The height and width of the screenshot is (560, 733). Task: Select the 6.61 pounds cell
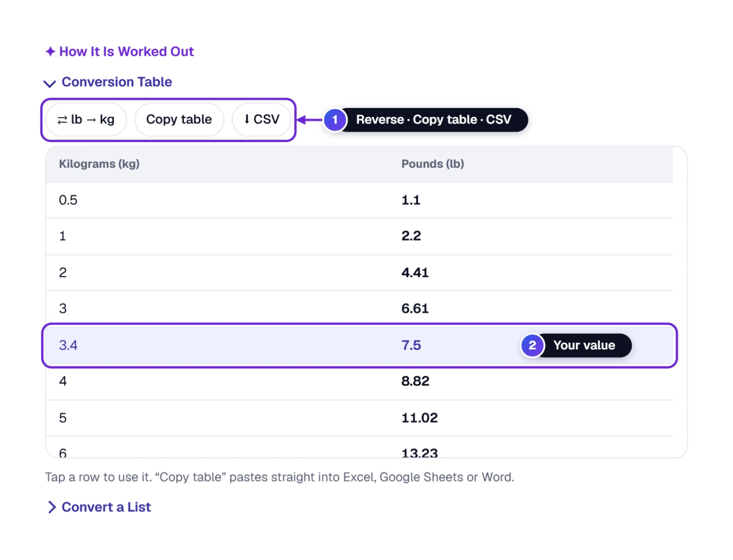point(415,309)
